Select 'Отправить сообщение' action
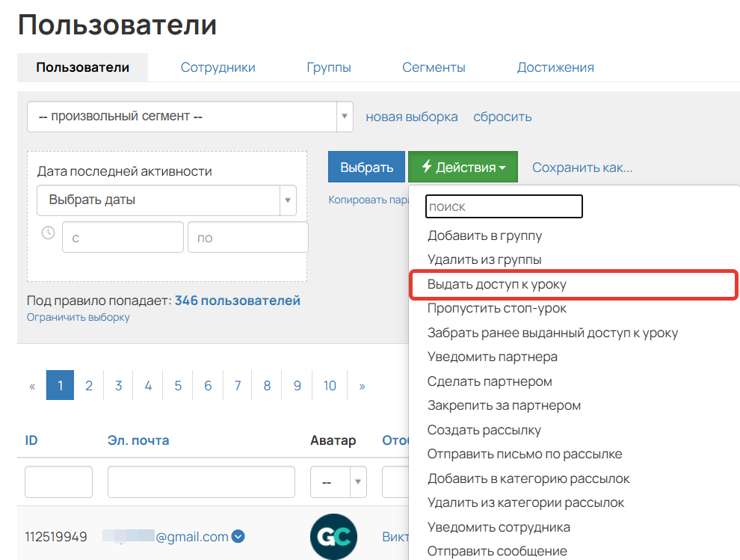Image resolution: width=740 pixels, height=560 pixels. 497,551
